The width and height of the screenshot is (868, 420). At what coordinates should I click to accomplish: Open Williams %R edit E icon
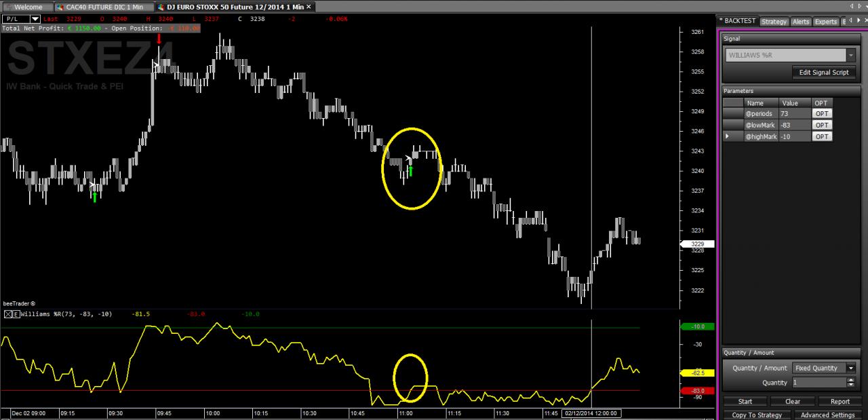click(x=16, y=314)
